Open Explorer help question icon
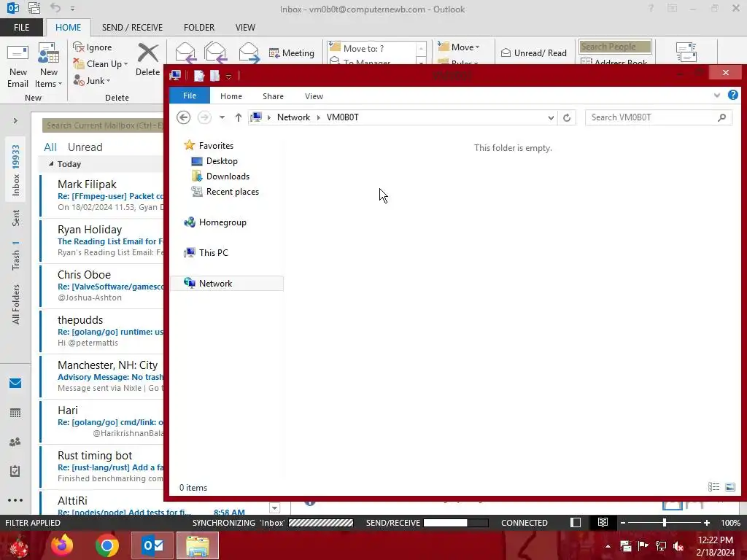This screenshot has height=560, width=747. click(x=732, y=95)
